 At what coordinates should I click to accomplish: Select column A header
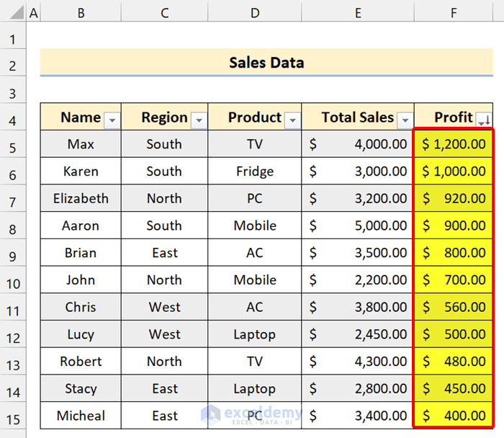pos(33,12)
